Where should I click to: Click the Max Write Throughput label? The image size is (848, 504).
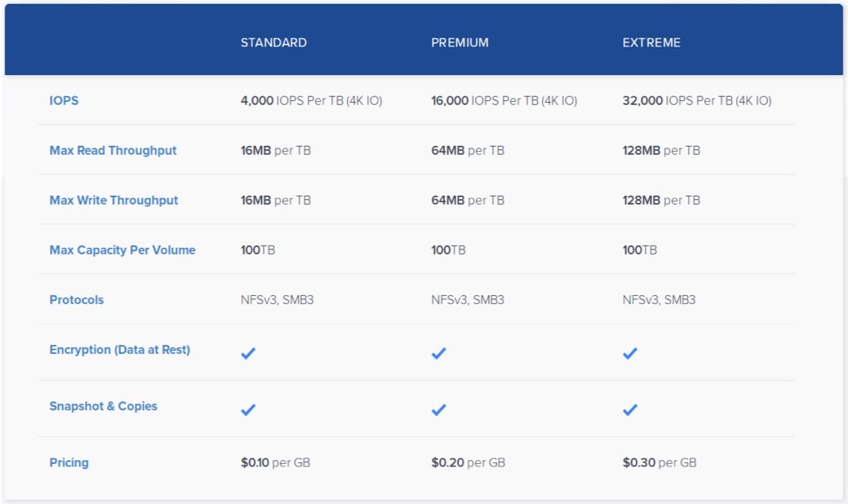pyautogui.click(x=113, y=200)
